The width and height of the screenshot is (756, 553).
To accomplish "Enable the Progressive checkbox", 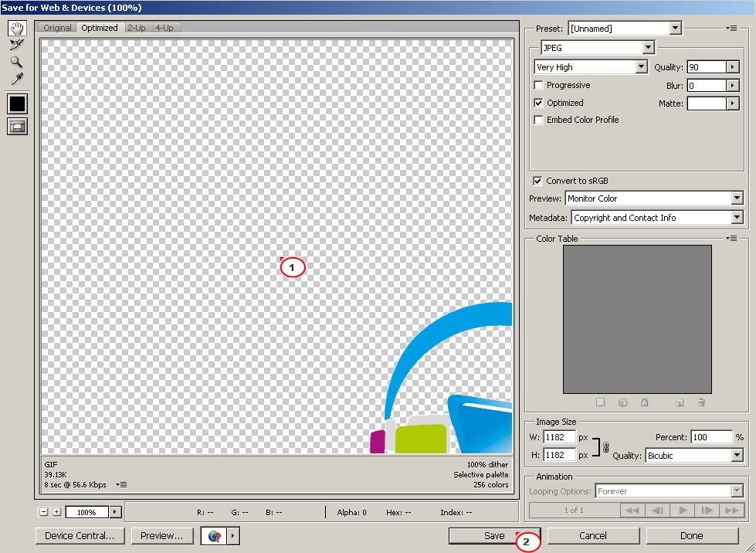I will point(539,86).
